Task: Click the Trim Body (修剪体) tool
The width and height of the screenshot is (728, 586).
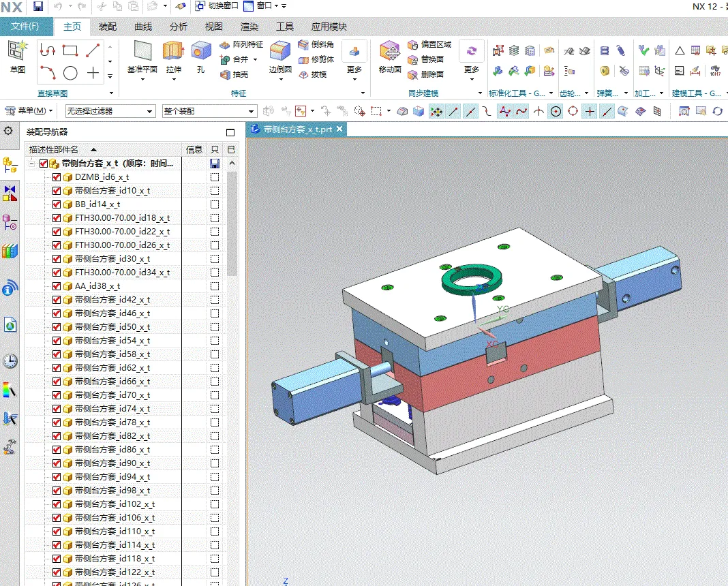Action: (316, 59)
